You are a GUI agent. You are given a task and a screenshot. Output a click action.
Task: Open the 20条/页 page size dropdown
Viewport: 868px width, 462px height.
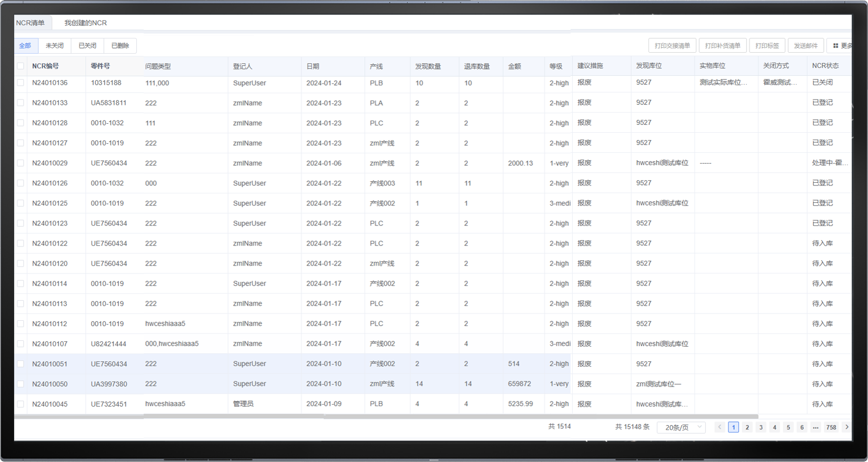click(x=681, y=427)
